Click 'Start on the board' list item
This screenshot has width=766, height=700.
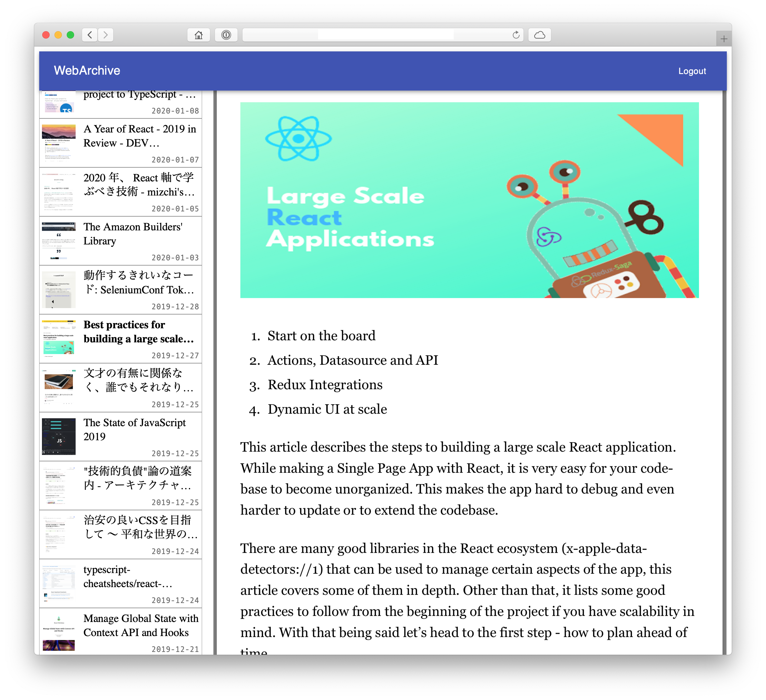[321, 336]
